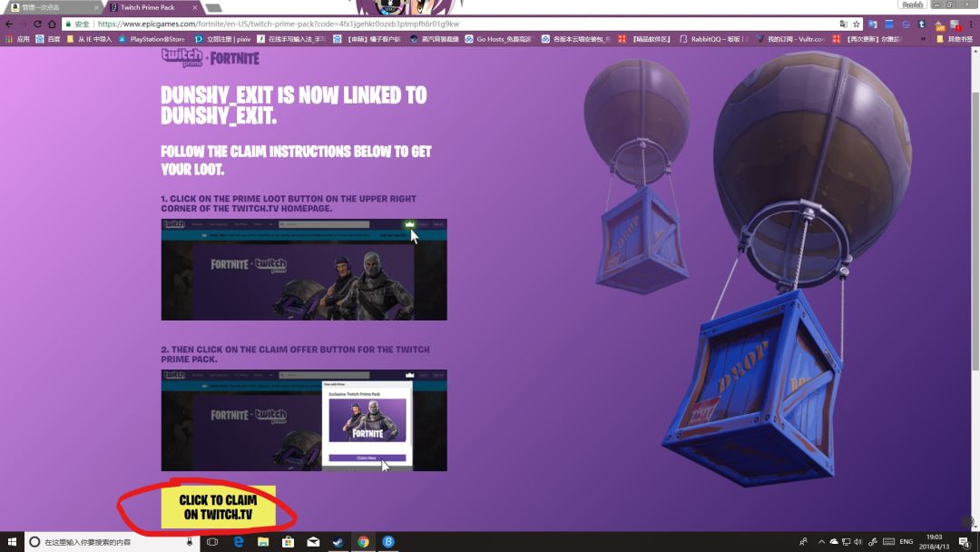Open the 从 IE 中导入 bookmarks folder
The image size is (980, 552).
89,39
